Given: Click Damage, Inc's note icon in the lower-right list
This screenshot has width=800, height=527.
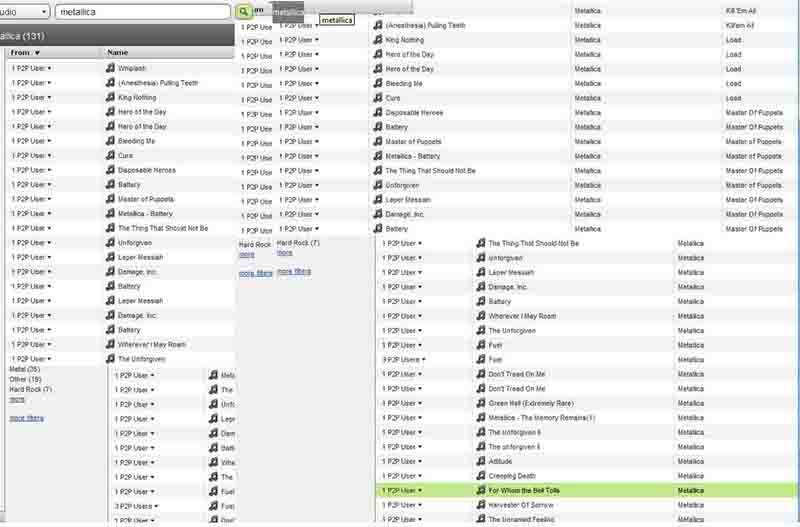Looking at the screenshot, I should coord(481,287).
